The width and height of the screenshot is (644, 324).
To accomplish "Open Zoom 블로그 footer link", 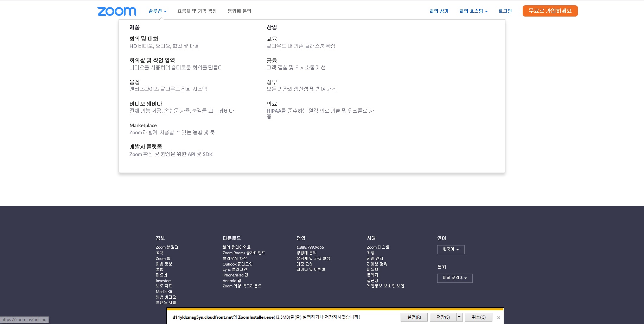I will click(167, 247).
